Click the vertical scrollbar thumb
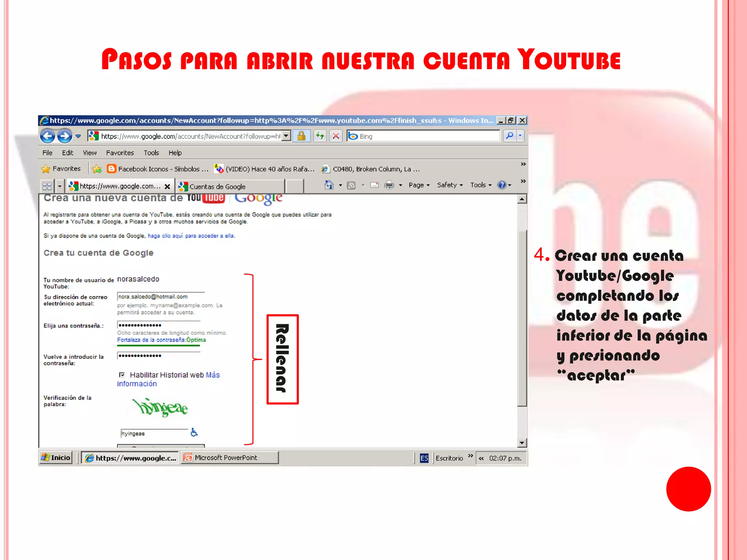 point(522,318)
